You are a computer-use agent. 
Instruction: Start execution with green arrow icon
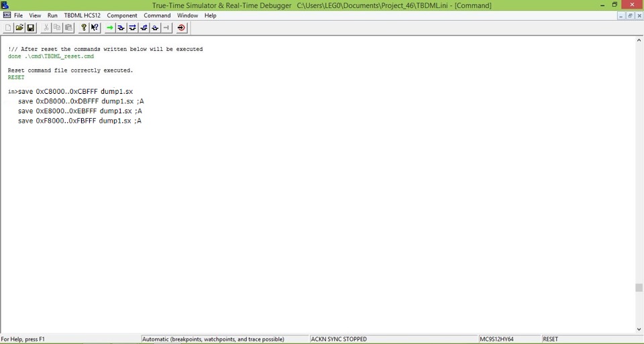click(110, 27)
